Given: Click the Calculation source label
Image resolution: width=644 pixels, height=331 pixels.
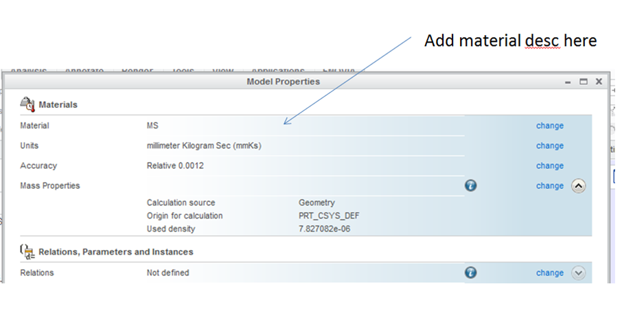Looking at the screenshot, I should point(181,203).
